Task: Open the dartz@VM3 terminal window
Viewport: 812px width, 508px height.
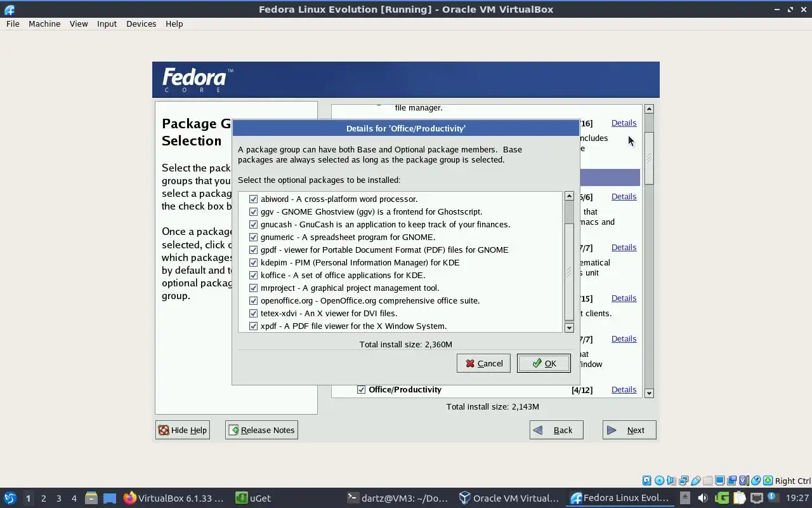Action: (x=398, y=498)
